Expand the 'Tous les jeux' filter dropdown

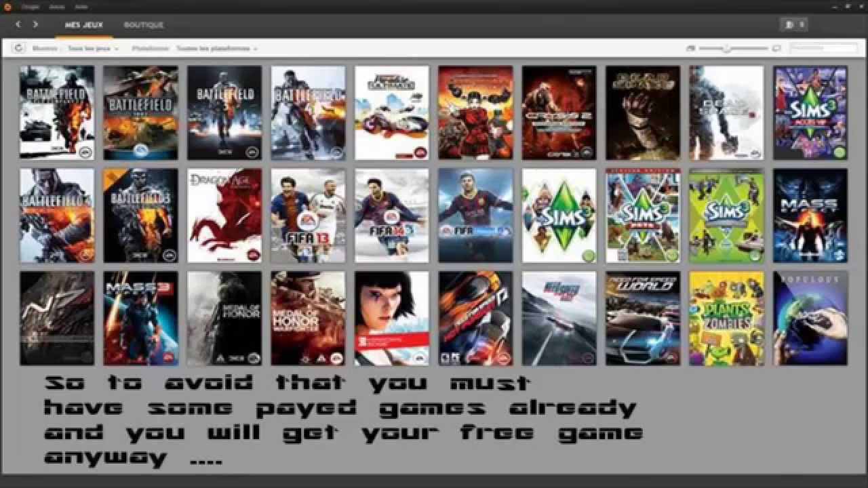point(94,49)
